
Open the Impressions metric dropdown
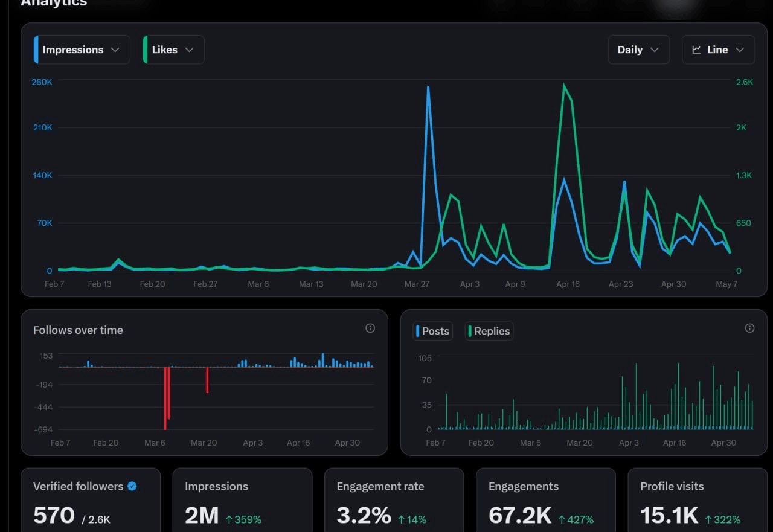pos(82,50)
